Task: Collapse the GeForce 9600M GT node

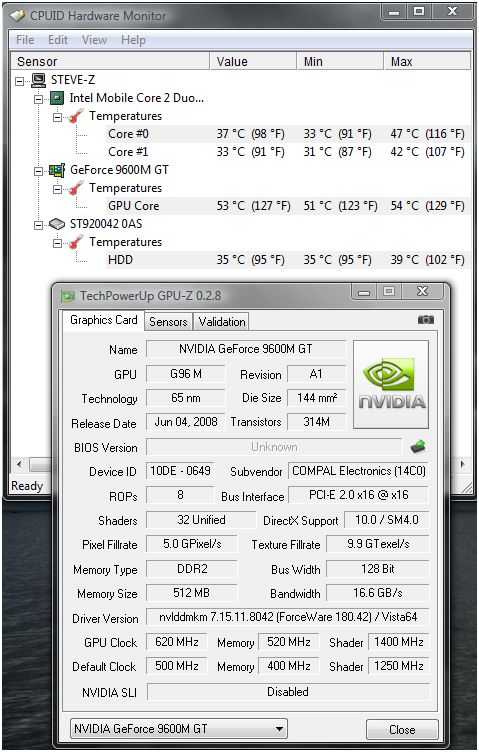Action: (x=38, y=172)
